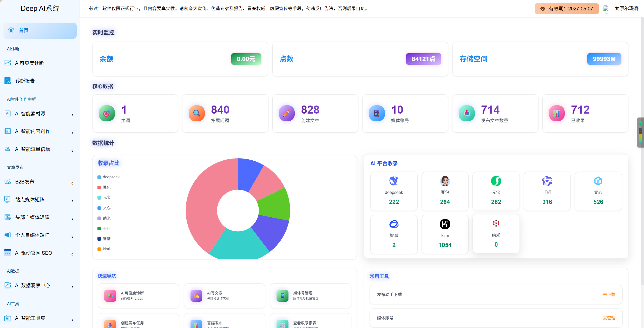
Task: Open 创建发布任务 quick navigation card
Action: point(138,321)
